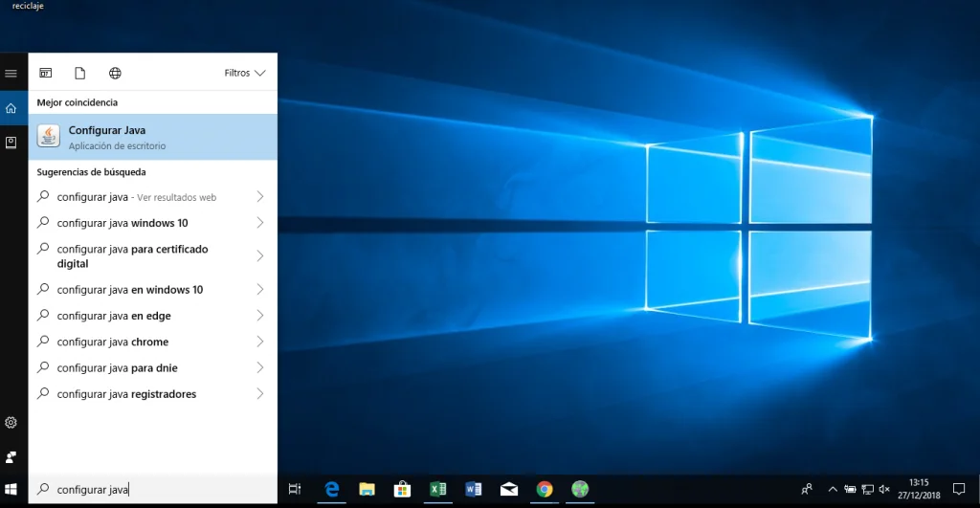Select suggestion 'configurar java para dnie'
Screen dimensions: 980x508
pos(152,368)
